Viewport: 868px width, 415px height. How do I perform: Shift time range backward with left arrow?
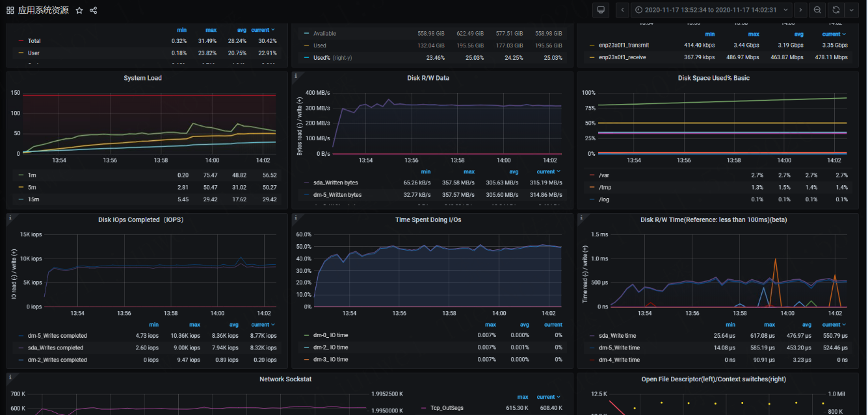pos(622,10)
